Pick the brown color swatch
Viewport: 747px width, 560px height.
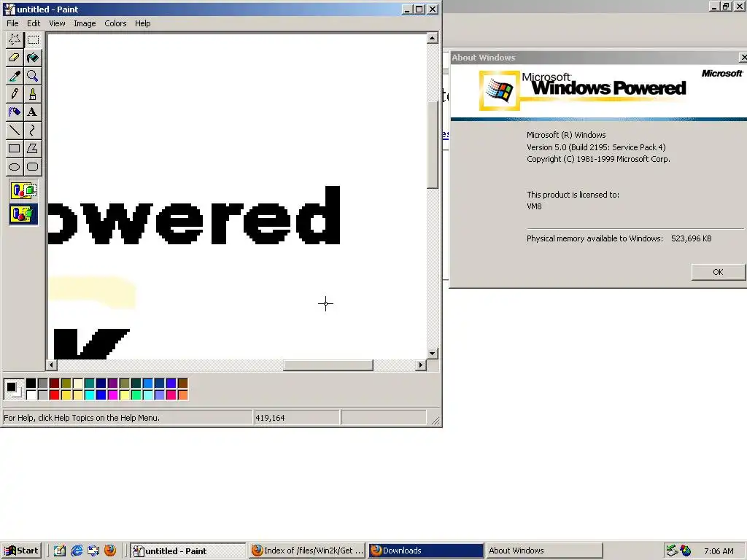tap(182, 384)
